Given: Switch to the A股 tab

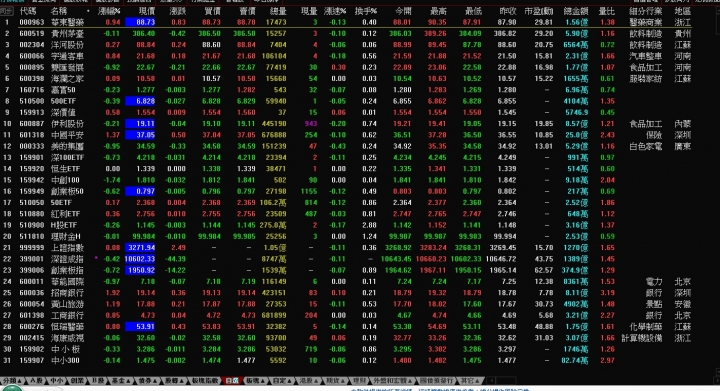Looking at the screenshot, I should pyautogui.click(x=37, y=380).
